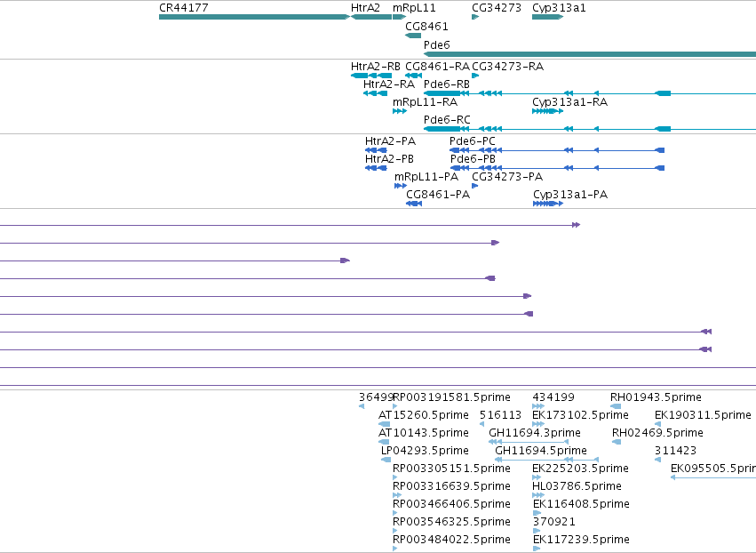Click the Pde6 gene label
This screenshot has height=553, width=756.
pos(437,44)
